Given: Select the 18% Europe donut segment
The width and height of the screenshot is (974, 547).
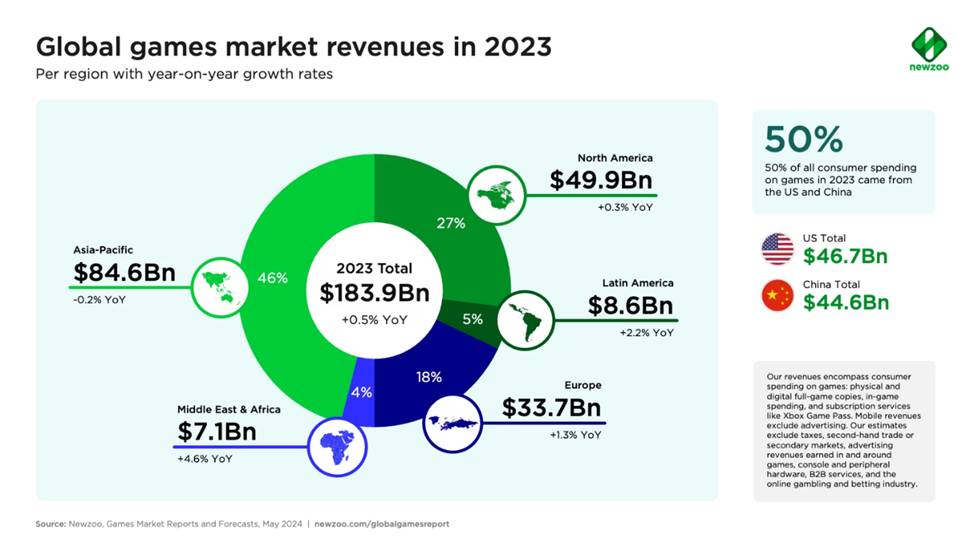Looking at the screenshot, I should [438, 377].
